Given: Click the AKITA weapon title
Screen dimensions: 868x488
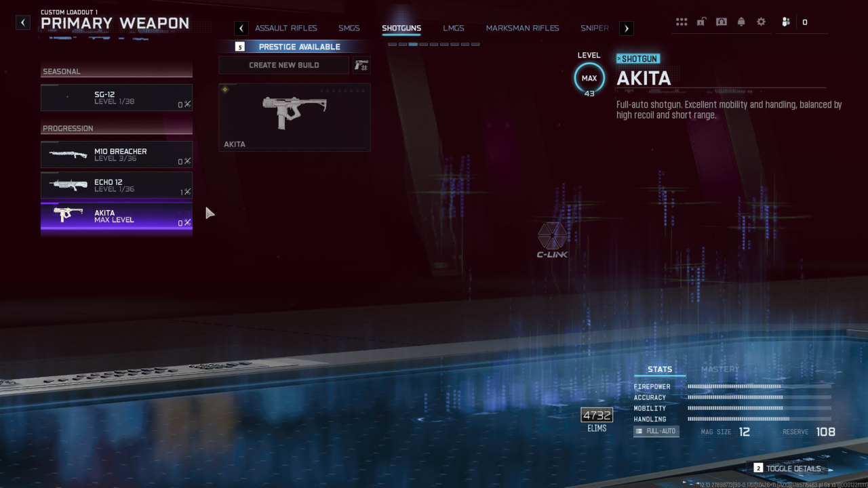Looking at the screenshot, I should (x=644, y=78).
